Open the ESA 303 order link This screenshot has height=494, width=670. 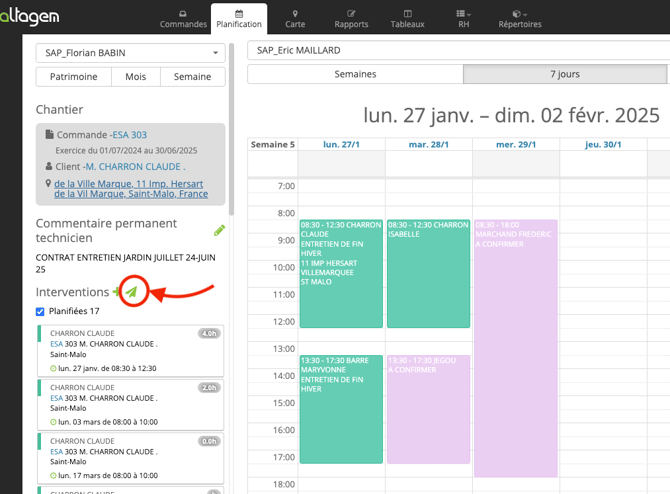129,135
